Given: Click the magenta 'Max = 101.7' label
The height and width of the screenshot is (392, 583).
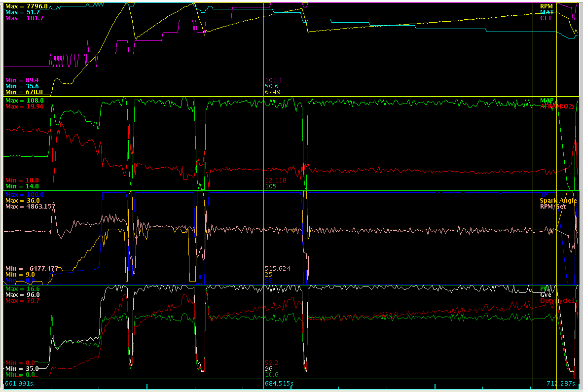Looking at the screenshot, I should (24, 18).
